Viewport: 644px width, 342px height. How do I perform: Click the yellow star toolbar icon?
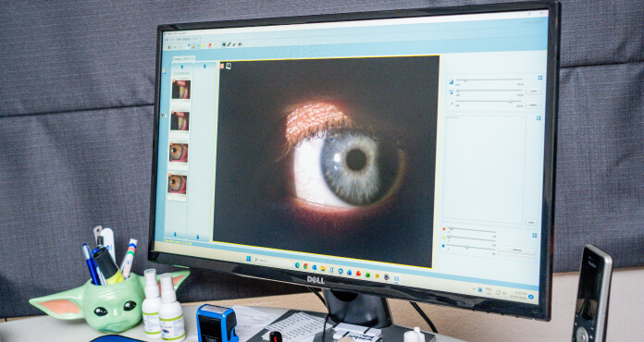(x=204, y=45)
